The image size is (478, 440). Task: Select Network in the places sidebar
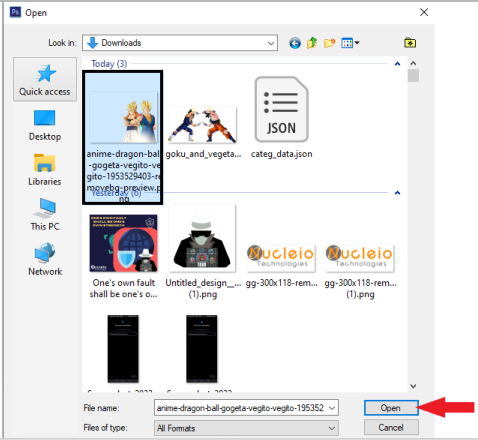pos(45,259)
